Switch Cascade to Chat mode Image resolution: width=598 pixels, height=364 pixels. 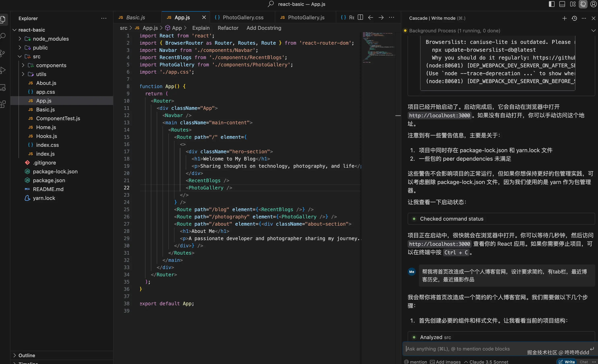584,362
